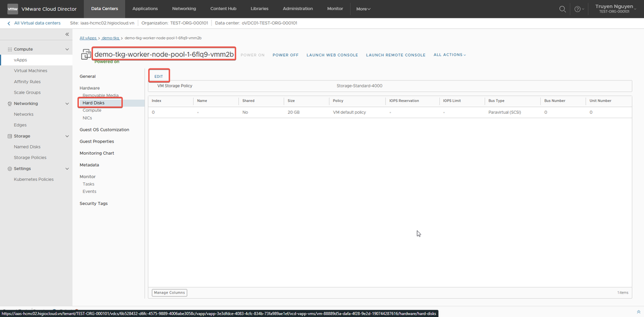
Task: Expand the More menu in top bar
Action: tap(363, 9)
